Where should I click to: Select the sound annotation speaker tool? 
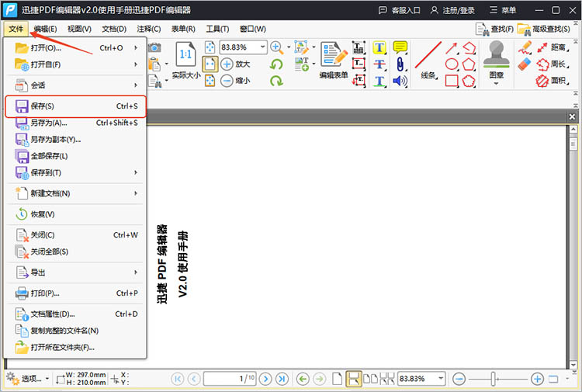(x=400, y=81)
